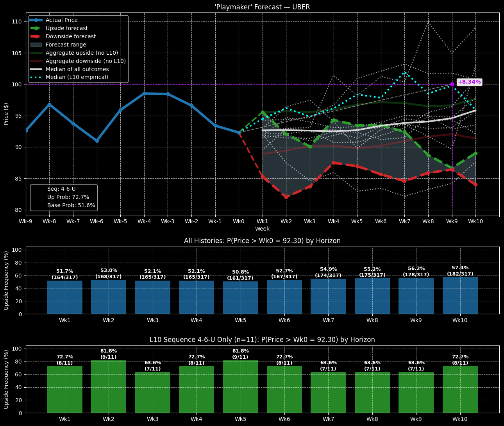Click the green Wk5 bar in L10 chart
The width and height of the screenshot is (504, 426).
coord(240,387)
